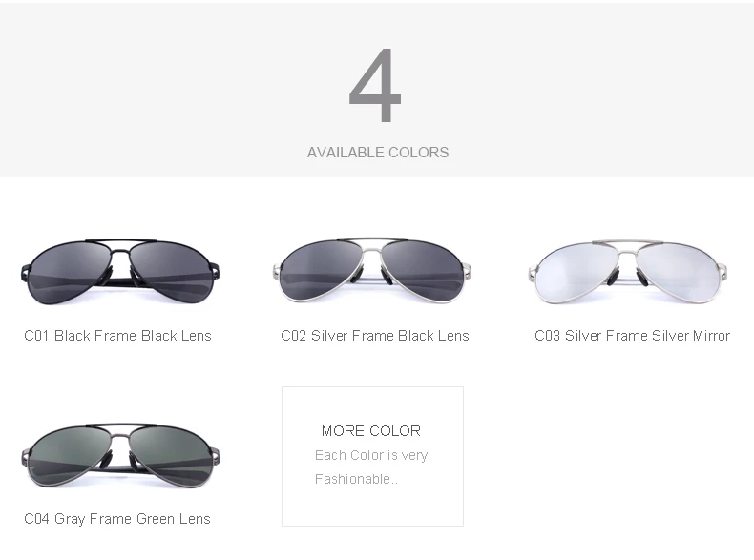Click the C01 black frame sunglasses image
754x560 pixels.
click(120, 271)
